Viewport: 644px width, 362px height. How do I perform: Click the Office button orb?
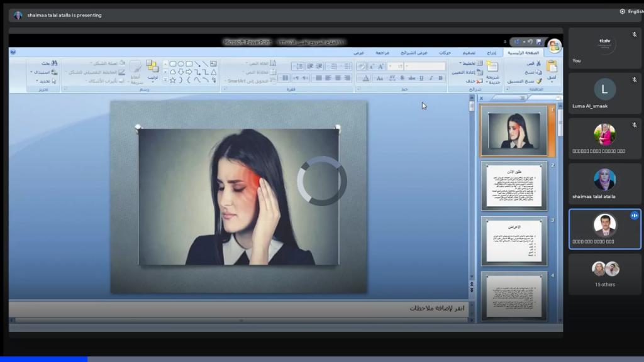pos(554,45)
